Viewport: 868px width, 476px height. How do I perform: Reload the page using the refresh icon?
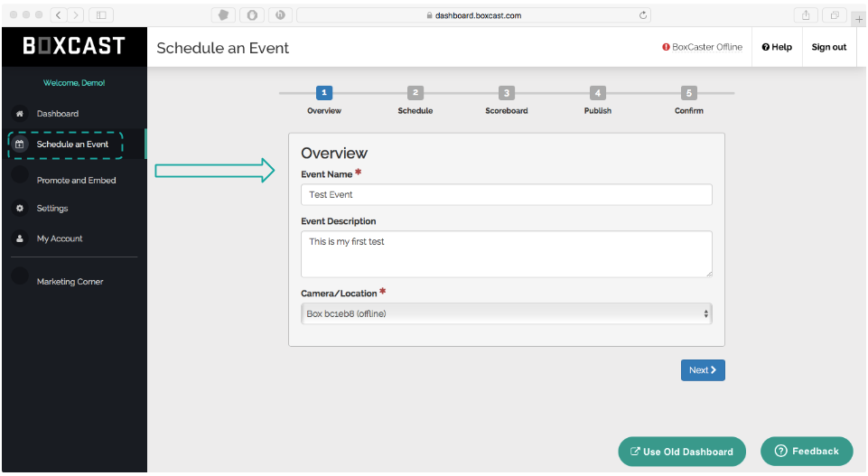(x=643, y=15)
